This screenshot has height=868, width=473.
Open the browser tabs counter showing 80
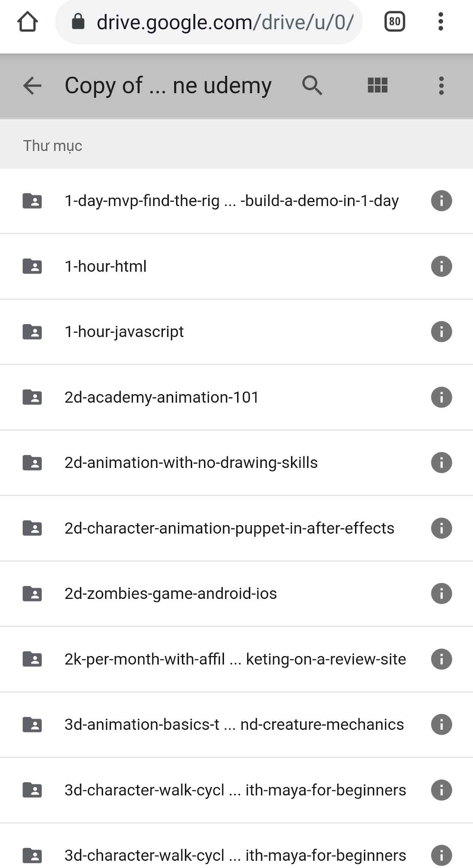(395, 22)
